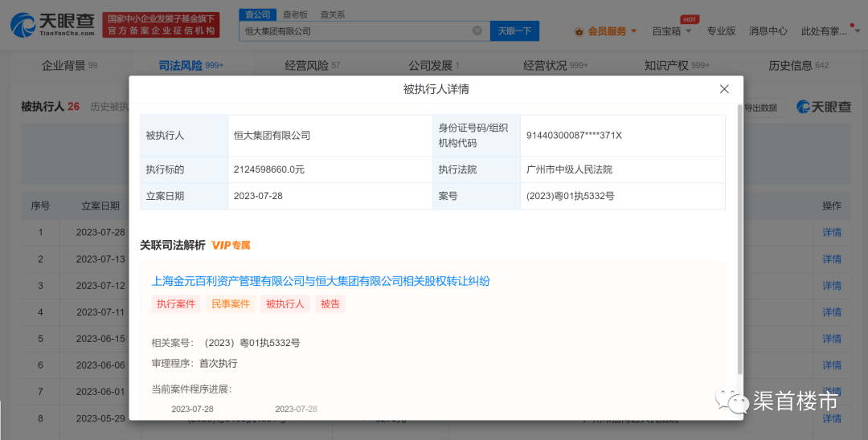Click the 被执行人 tag under the case title

click(285, 304)
